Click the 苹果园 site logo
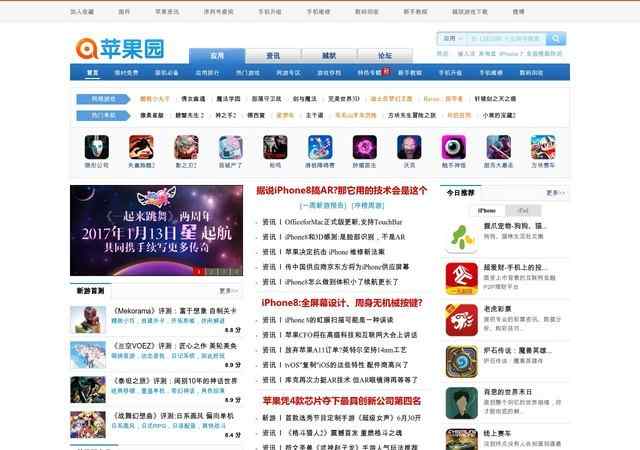Viewport: 640px width, 450px height. [120, 49]
